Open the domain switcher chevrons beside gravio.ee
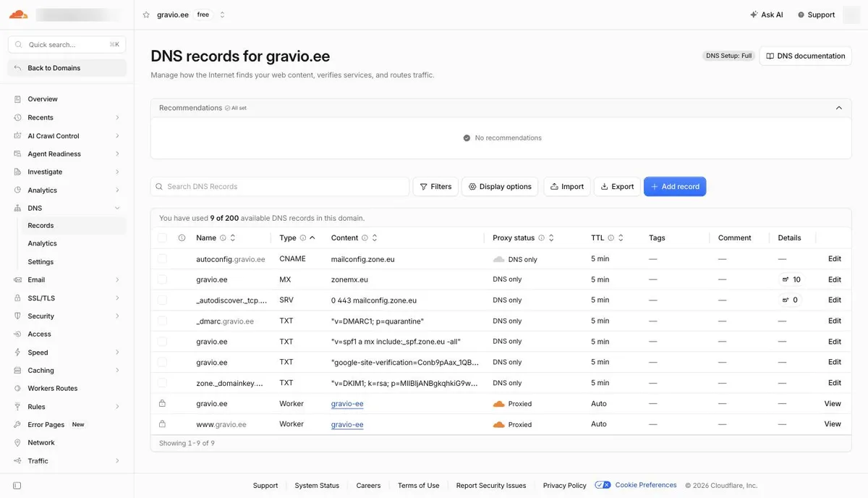868x498 pixels. [x=222, y=14]
